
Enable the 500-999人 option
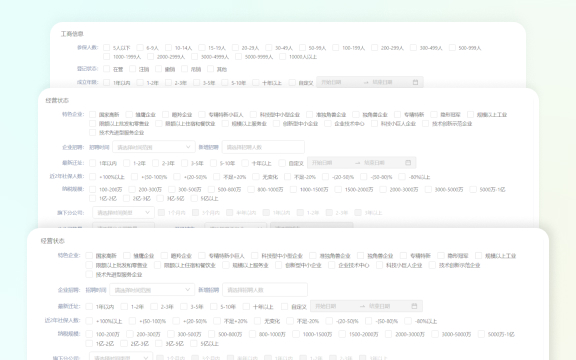pyautogui.click(x=452, y=48)
